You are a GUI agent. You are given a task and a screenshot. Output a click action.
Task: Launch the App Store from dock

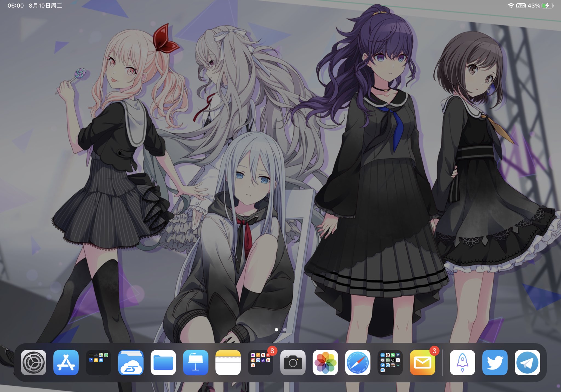(66, 362)
